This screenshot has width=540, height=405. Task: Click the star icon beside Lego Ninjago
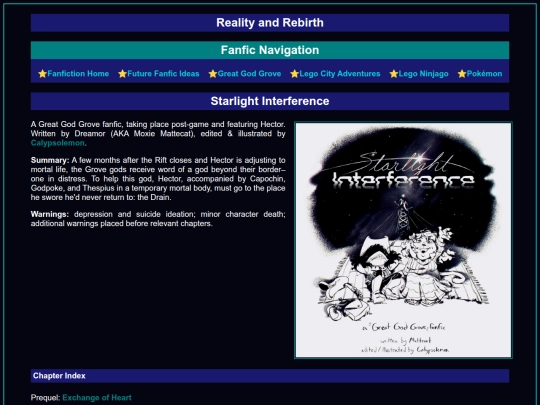pyautogui.click(x=394, y=74)
